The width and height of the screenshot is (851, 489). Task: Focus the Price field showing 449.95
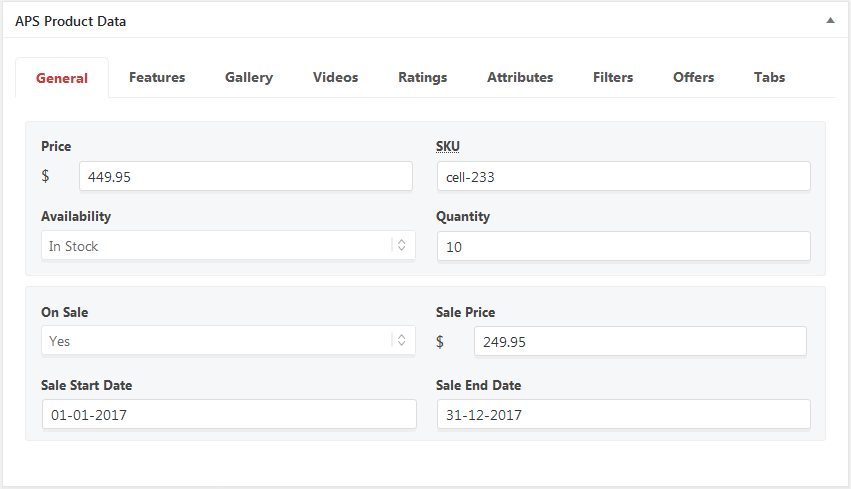(x=246, y=176)
